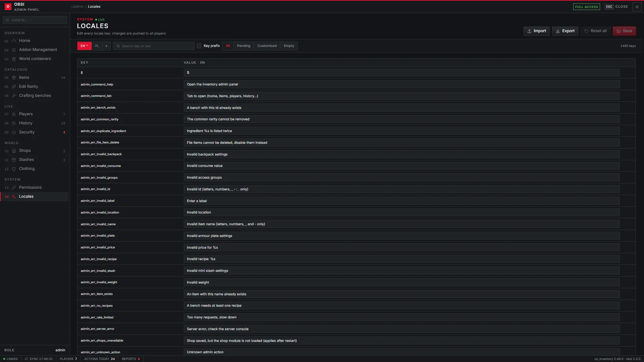Close the panel with X button
Screen dimensions: 644x362
[637, 7]
